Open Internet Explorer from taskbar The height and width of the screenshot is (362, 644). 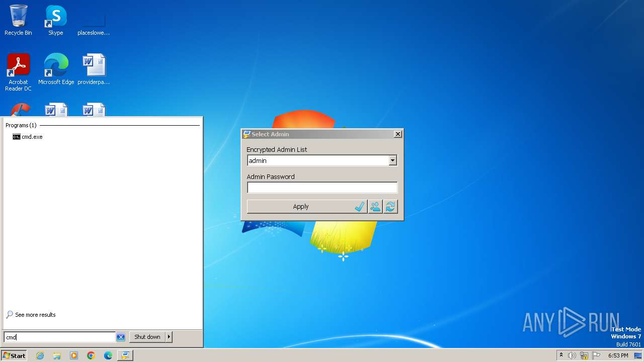40,355
